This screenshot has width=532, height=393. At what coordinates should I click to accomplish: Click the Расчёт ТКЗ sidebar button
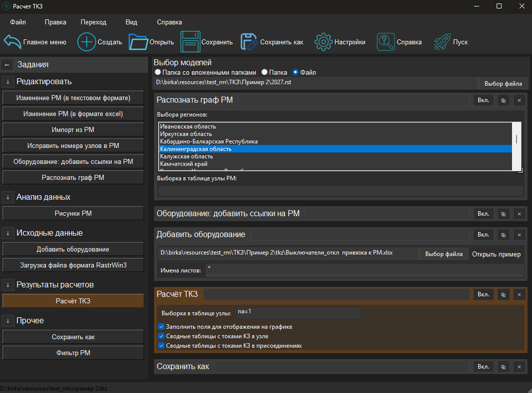click(x=73, y=301)
